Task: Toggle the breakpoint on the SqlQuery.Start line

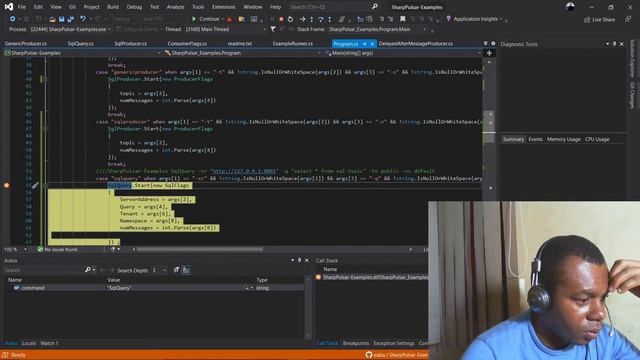Action: pos(7,185)
